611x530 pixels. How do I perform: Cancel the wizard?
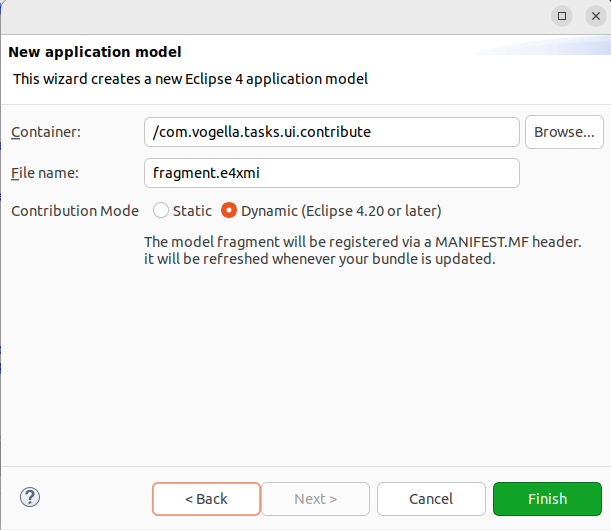431,499
